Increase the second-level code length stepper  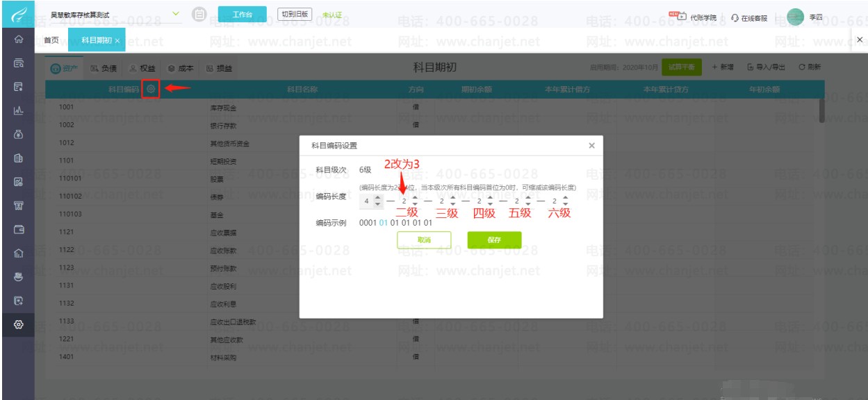[x=416, y=198]
